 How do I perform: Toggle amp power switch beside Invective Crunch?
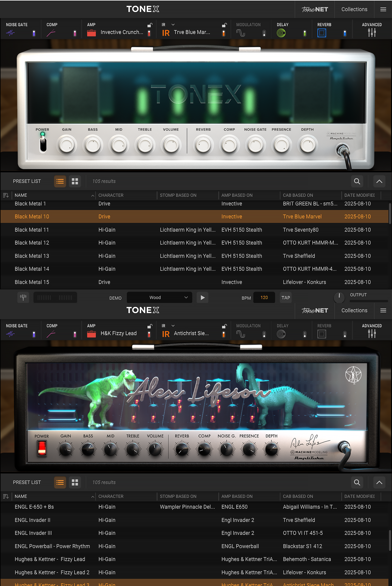[x=149, y=33]
